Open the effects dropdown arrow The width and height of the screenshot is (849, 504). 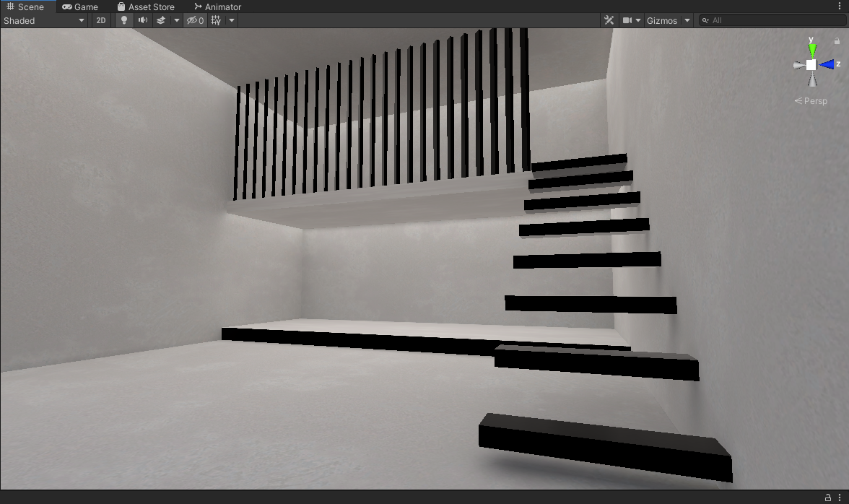coord(176,20)
